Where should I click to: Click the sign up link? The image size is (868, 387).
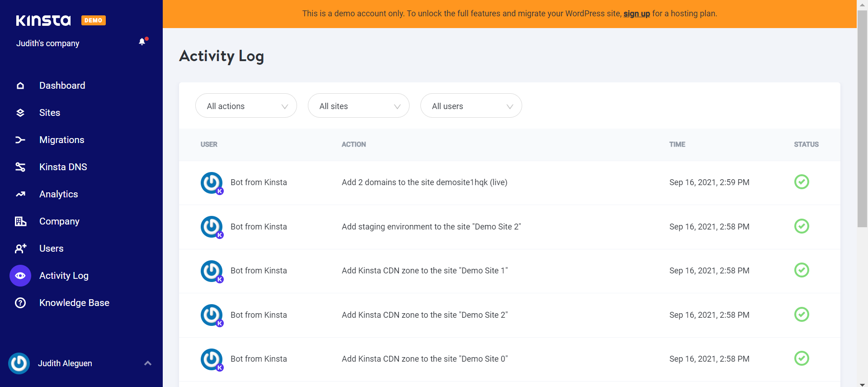coord(637,14)
